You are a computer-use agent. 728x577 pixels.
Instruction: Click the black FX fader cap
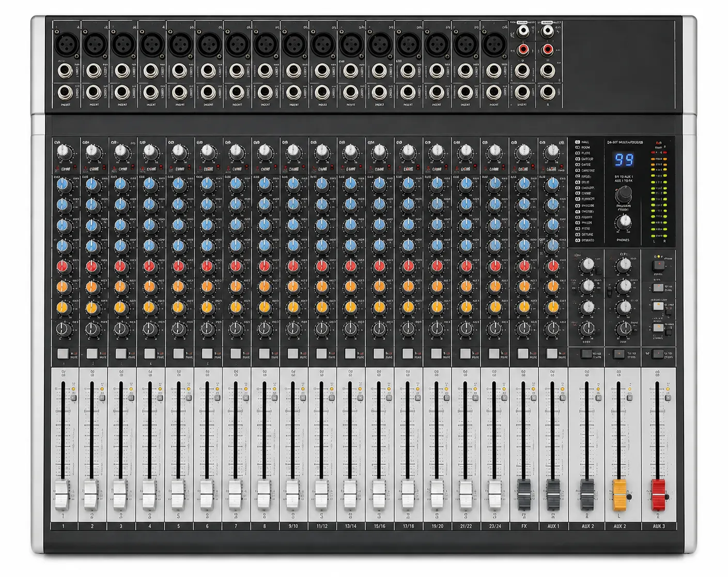(x=524, y=495)
